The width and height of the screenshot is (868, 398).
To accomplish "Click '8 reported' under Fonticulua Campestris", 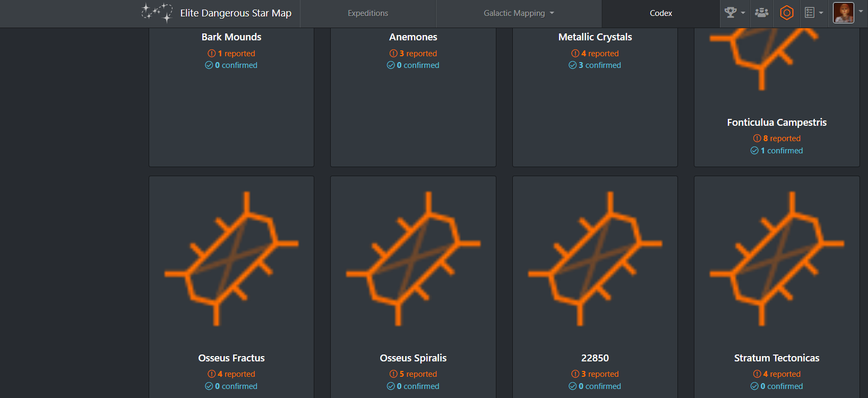I will (x=777, y=139).
